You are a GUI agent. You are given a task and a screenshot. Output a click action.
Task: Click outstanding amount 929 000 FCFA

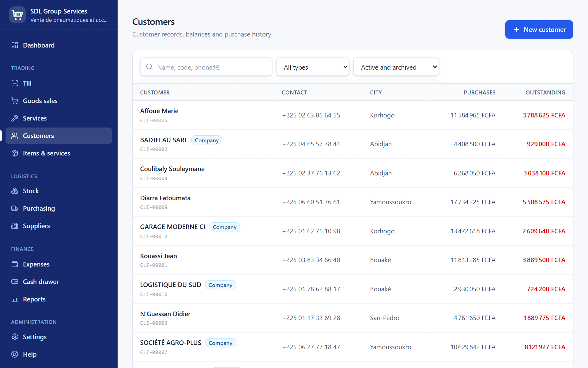[x=546, y=144]
